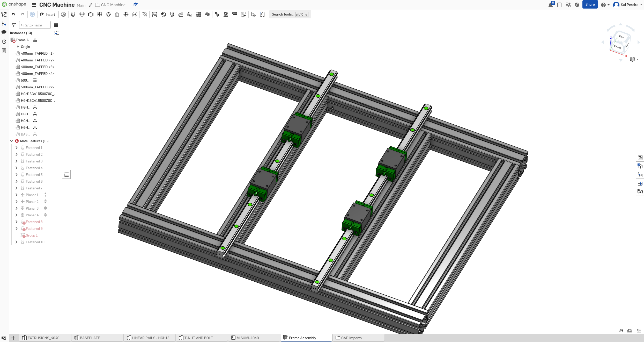Expand the Planar 2 mate
Viewport: 644px width, 342px height.
tap(17, 202)
